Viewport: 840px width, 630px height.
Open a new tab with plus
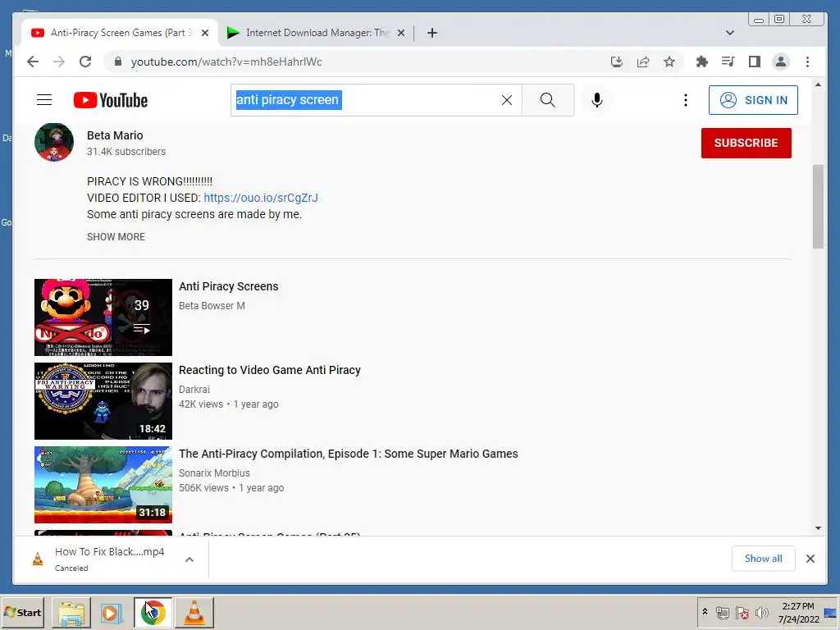click(431, 33)
